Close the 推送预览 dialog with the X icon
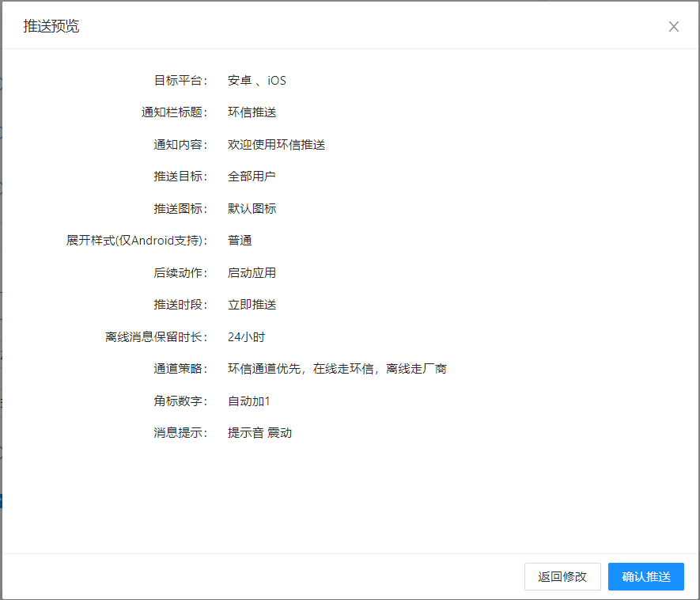Screen dimensions: 700x600 pyautogui.click(x=674, y=27)
